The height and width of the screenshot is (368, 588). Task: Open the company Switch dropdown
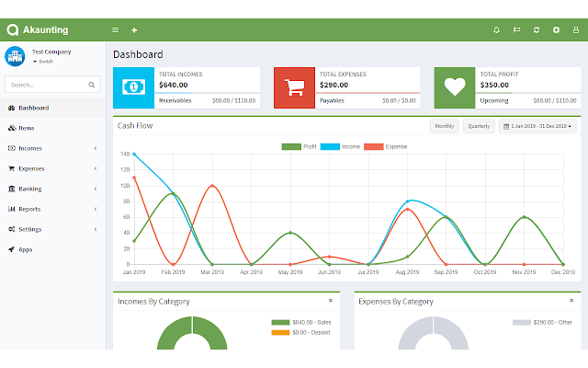[x=43, y=62]
